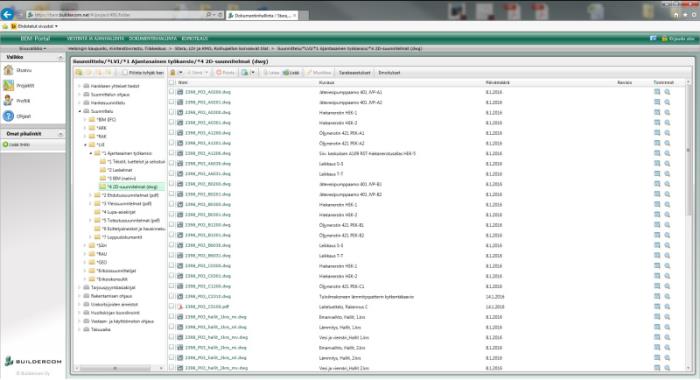Open the VIESTINTÄ JA AJANHALLINTA menu
The height and width of the screenshot is (380, 700).
coord(95,38)
